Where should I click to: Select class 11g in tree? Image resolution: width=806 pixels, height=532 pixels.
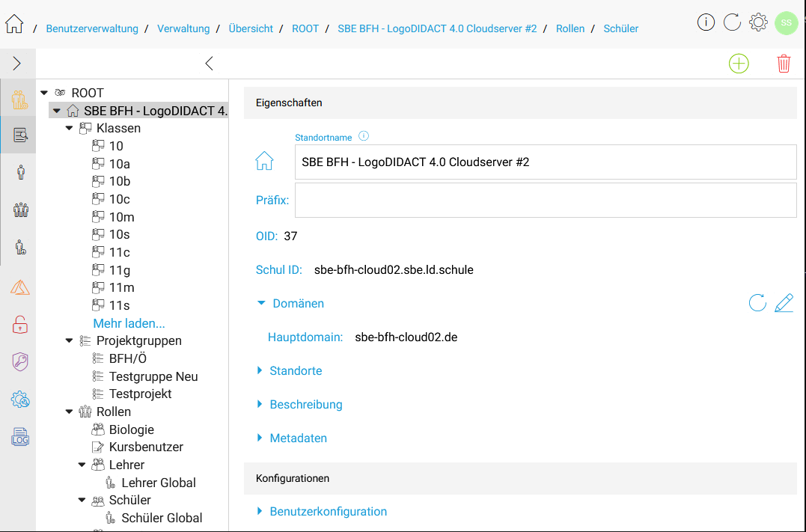click(119, 270)
